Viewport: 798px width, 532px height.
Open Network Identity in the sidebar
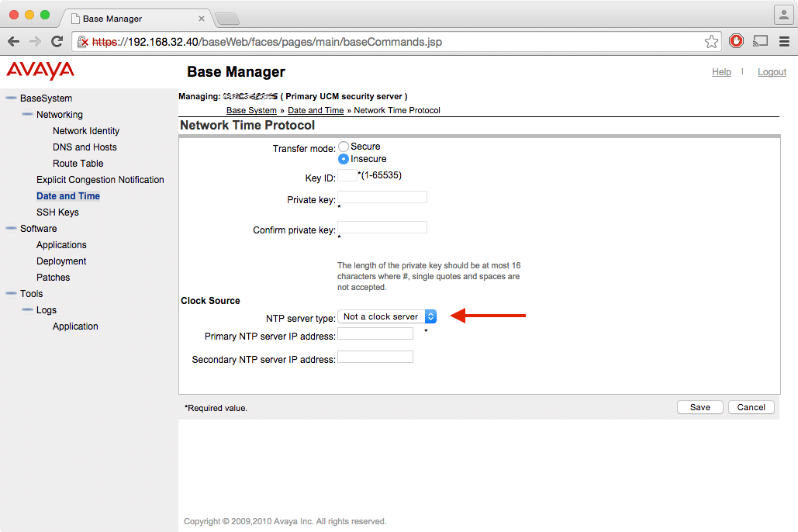click(x=86, y=131)
